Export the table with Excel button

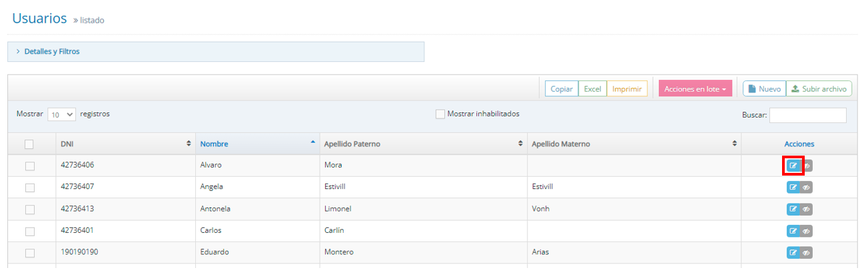[592, 89]
